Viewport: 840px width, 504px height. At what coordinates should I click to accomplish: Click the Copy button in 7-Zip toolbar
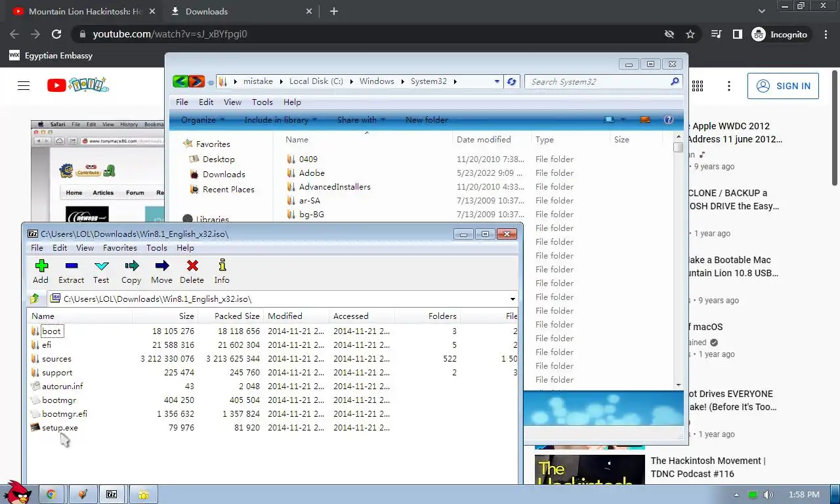[131, 272]
